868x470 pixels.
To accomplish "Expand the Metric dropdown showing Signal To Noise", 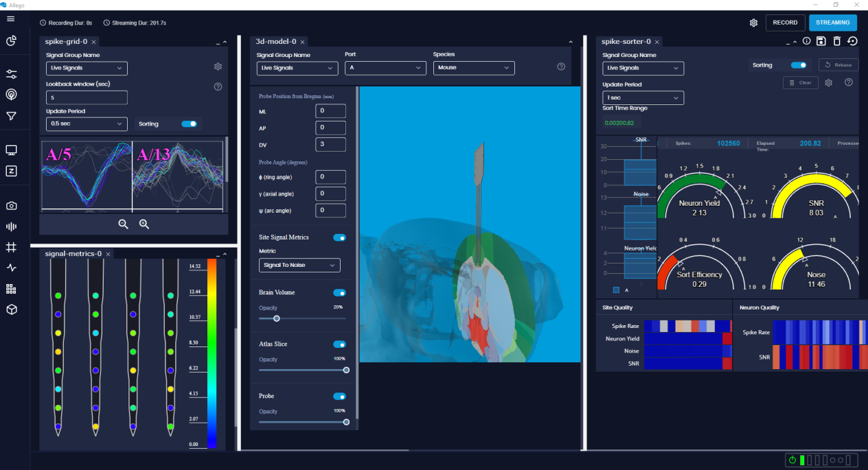I will coord(299,266).
